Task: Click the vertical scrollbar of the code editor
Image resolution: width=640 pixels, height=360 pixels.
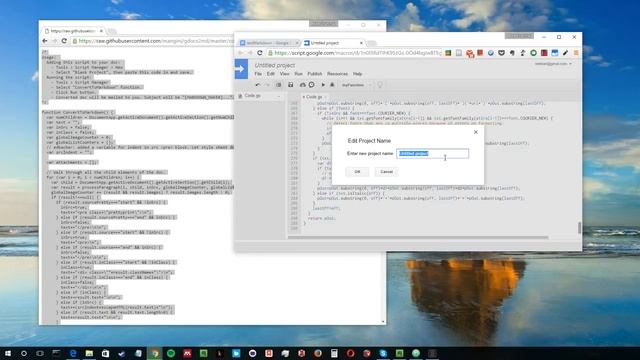Action: click(579, 228)
